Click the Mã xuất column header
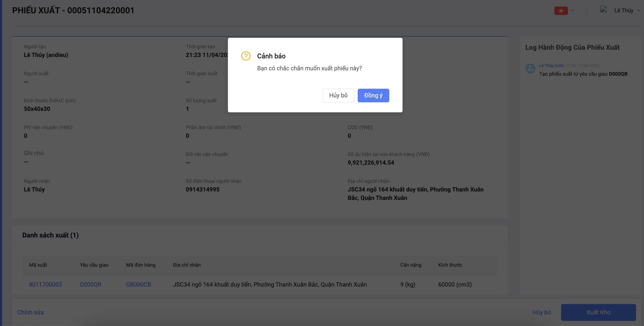Screen dimensions: 644x326 pyautogui.click(x=38, y=265)
